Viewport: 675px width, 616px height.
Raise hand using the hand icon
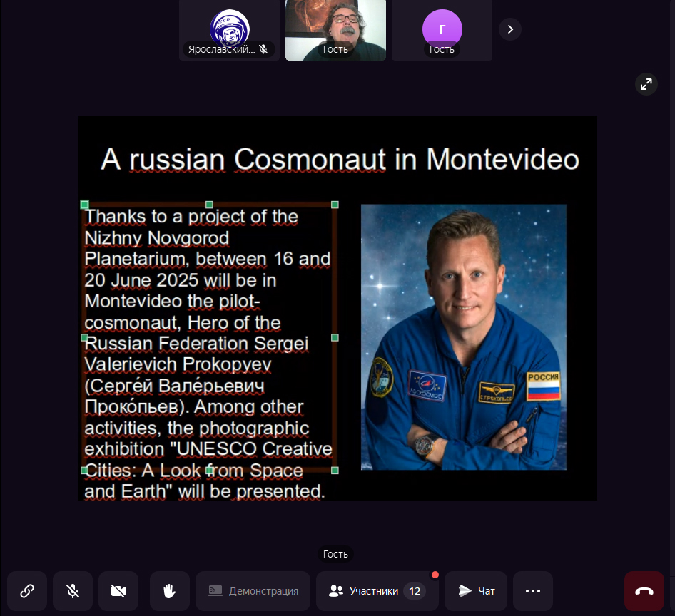170,591
